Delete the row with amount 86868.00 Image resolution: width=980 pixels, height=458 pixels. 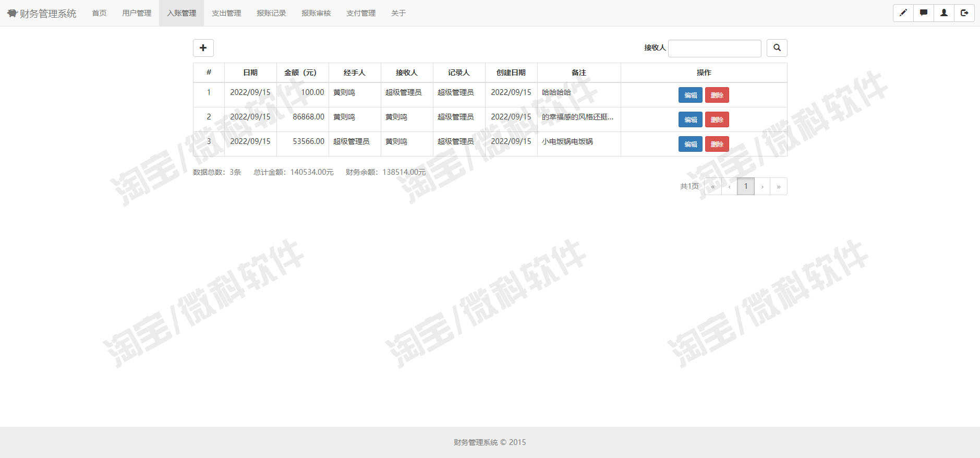(x=717, y=119)
